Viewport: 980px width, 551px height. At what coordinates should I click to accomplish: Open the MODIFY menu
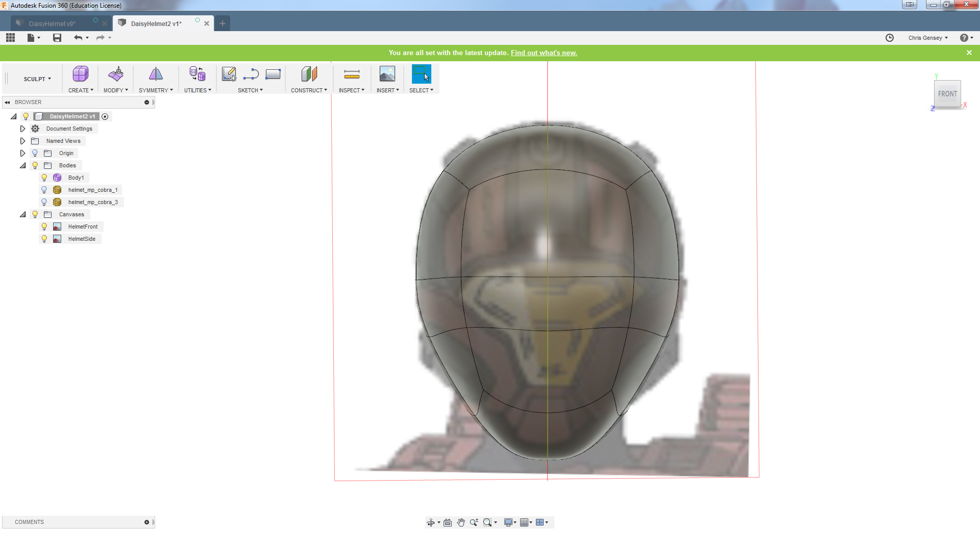click(x=115, y=90)
